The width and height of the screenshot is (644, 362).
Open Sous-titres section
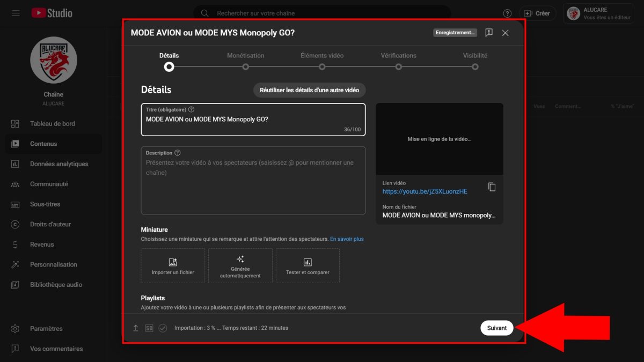point(45,204)
